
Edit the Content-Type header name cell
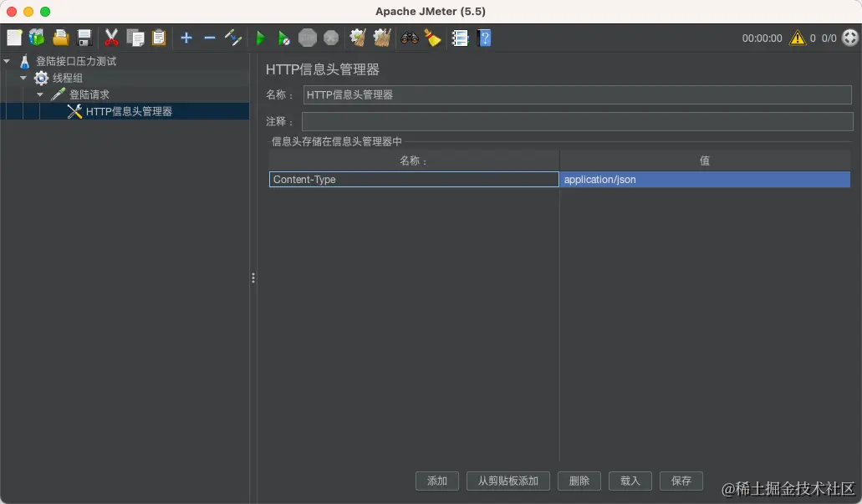(414, 179)
